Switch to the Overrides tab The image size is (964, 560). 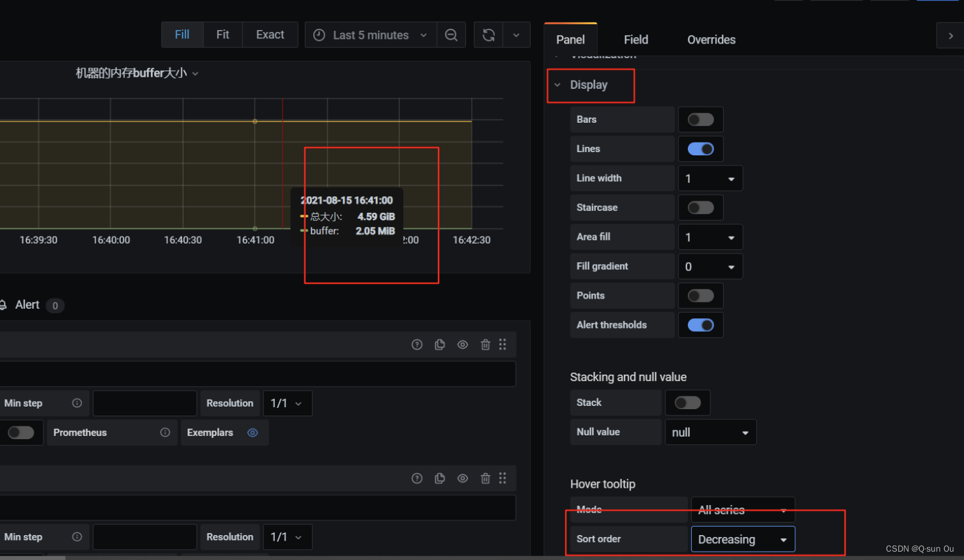(711, 39)
